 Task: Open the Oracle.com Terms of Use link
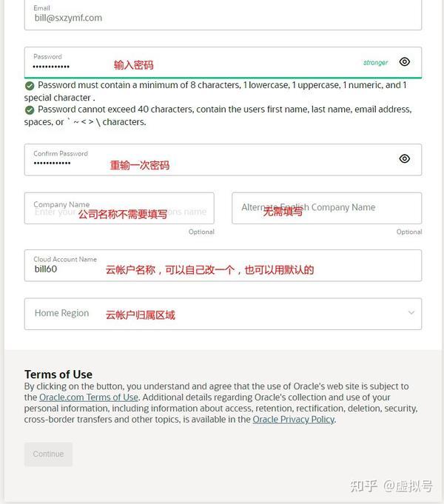pyautogui.click(x=89, y=397)
